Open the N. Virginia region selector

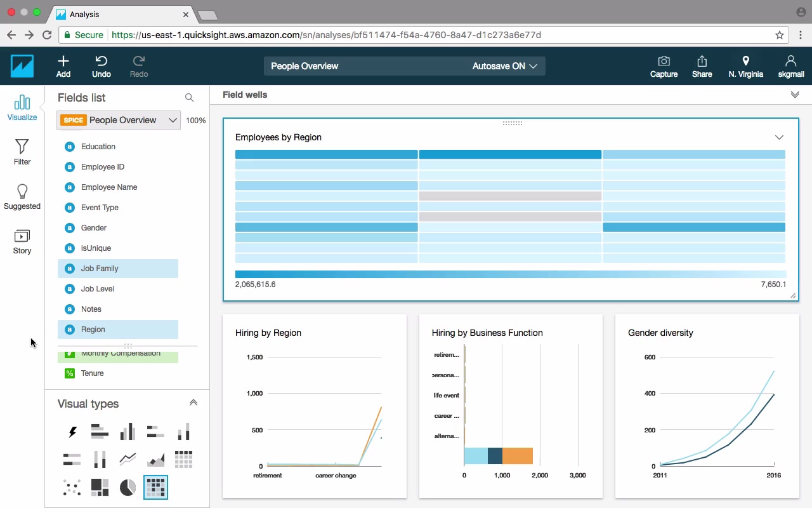click(x=745, y=66)
